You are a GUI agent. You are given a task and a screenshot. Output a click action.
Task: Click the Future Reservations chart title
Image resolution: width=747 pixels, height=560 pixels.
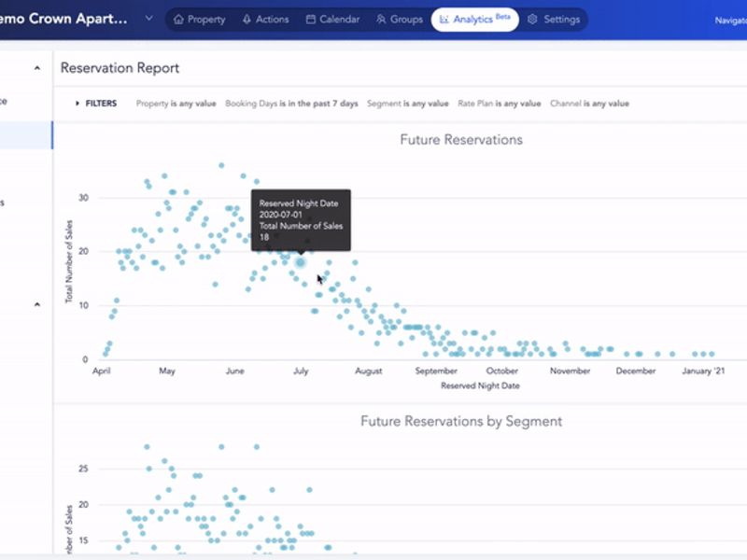point(461,139)
